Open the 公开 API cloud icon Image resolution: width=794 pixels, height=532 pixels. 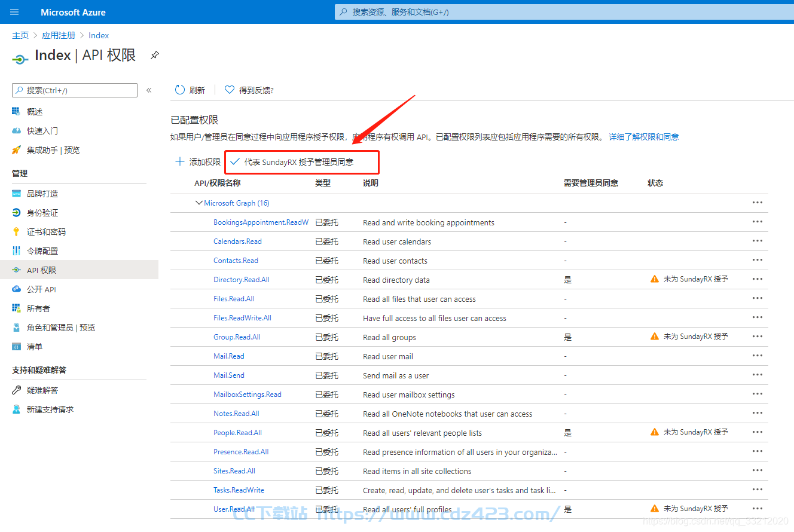[x=16, y=289]
